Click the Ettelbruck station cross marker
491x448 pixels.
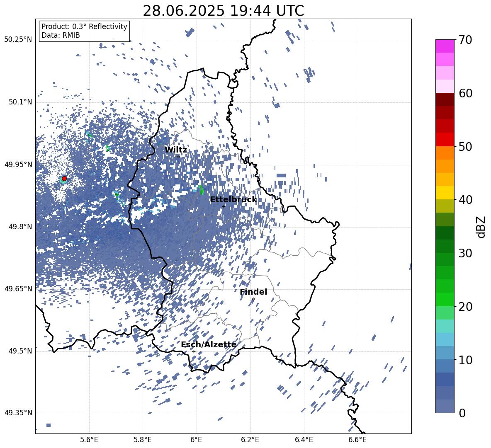coord(224,206)
